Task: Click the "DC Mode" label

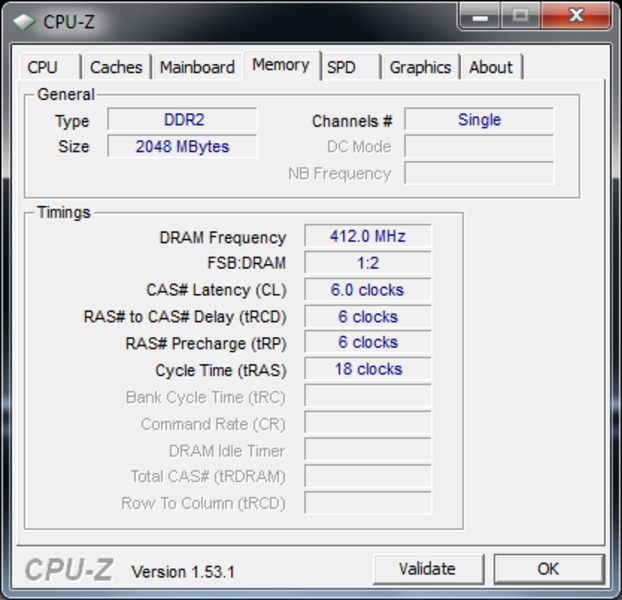Action: click(359, 147)
